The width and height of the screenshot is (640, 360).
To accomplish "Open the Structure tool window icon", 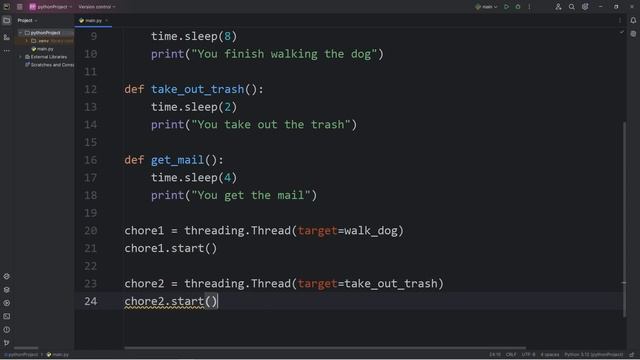I will 7,37.
